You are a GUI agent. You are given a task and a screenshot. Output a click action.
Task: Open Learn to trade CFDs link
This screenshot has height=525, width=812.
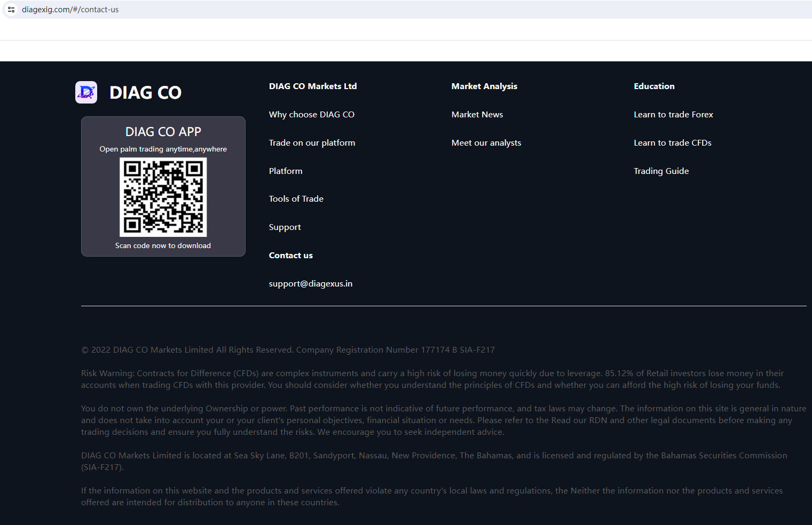coord(673,143)
